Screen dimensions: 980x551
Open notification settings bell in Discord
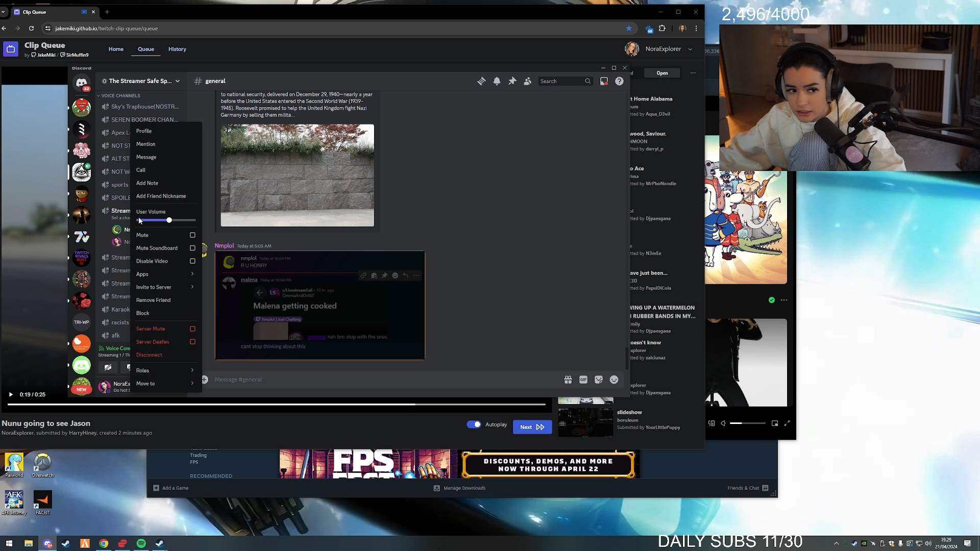point(497,81)
